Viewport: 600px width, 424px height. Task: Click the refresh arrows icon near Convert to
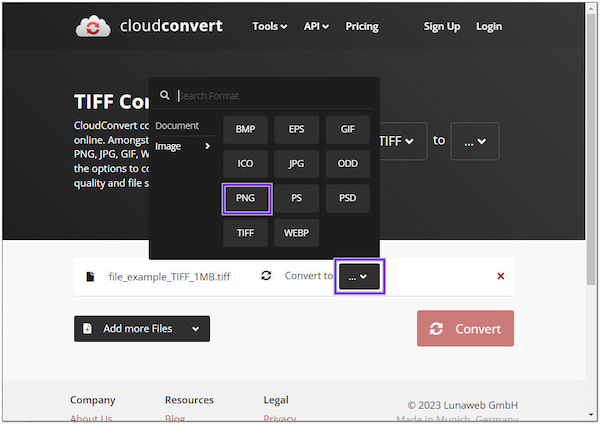(x=266, y=276)
